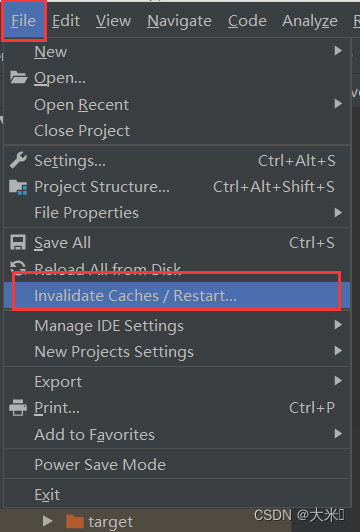The image size is (360, 532).
Task: Select Invalidate Caches / Restart...
Action: [x=177, y=296]
